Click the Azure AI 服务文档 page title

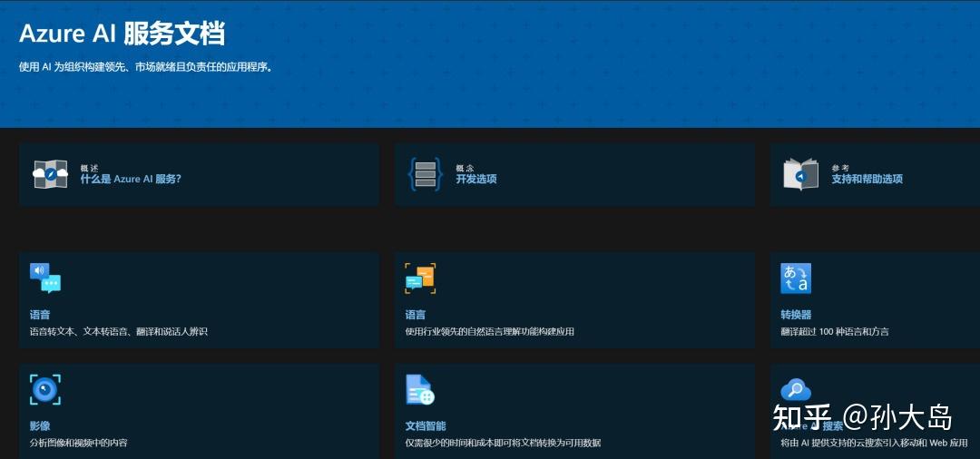(x=122, y=34)
